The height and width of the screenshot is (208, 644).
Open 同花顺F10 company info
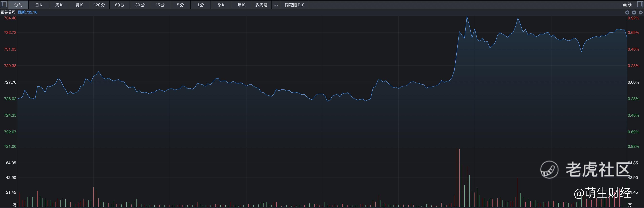click(295, 5)
